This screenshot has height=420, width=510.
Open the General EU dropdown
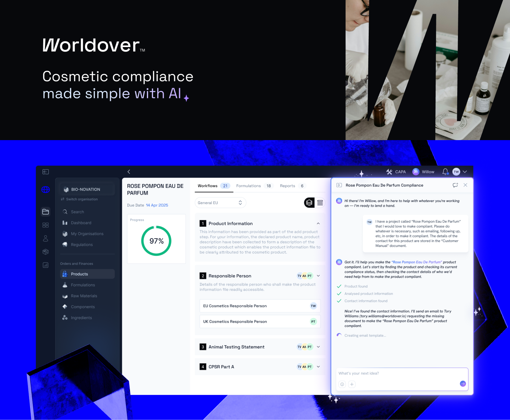point(220,203)
